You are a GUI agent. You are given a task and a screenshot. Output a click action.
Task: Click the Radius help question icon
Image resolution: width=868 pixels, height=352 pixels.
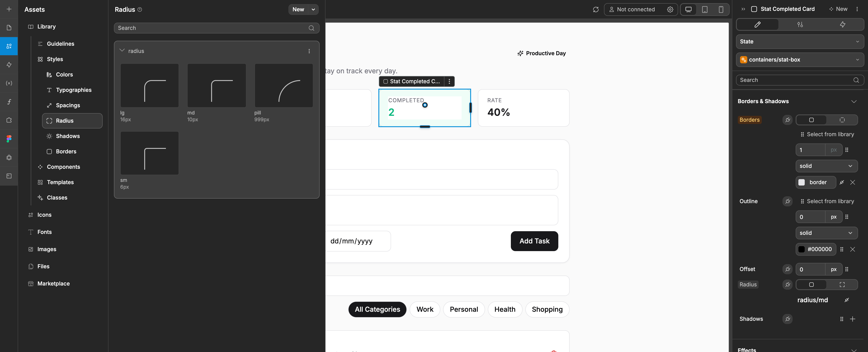point(140,10)
